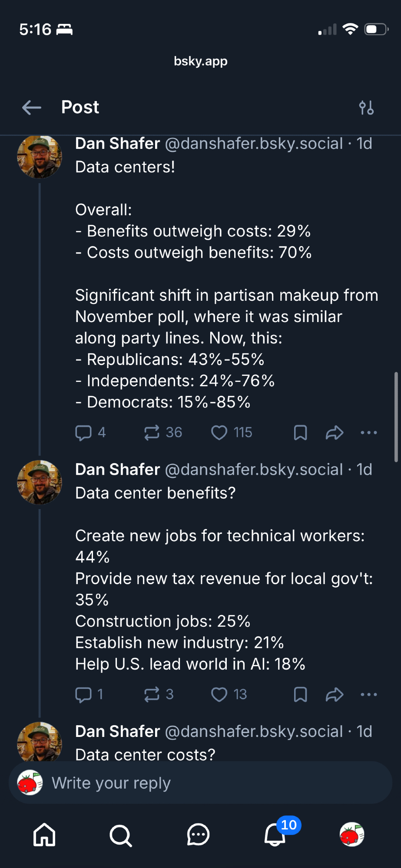Bookmark the 'Data centers!' post
This screenshot has width=401, height=868.
coord(300,433)
